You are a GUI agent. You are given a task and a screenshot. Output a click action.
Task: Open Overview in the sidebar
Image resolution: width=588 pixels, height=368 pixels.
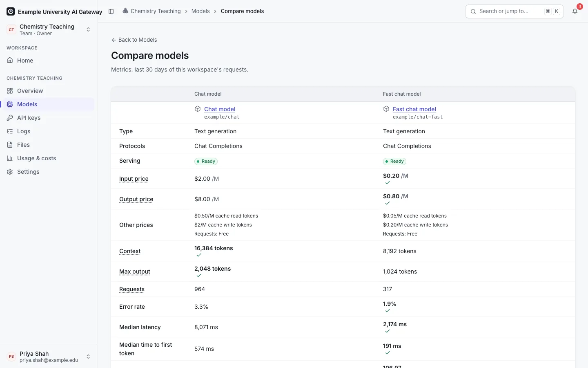49,91
